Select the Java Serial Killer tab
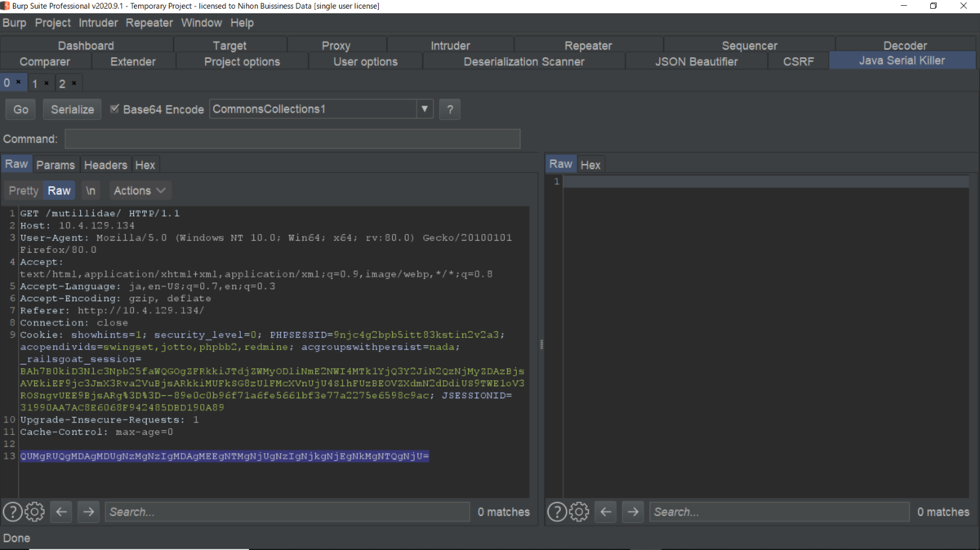This screenshot has width=980, height=550. (x=902, y=61)
